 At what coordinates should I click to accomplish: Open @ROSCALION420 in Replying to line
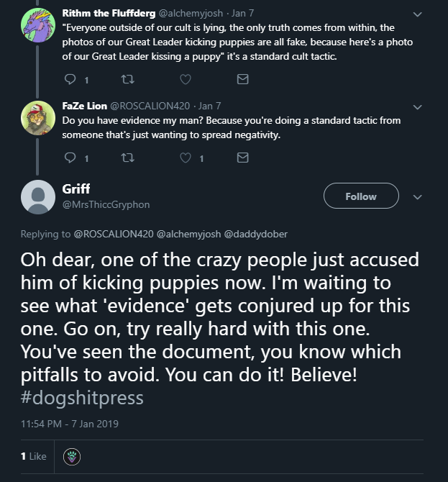click(114, 234)
